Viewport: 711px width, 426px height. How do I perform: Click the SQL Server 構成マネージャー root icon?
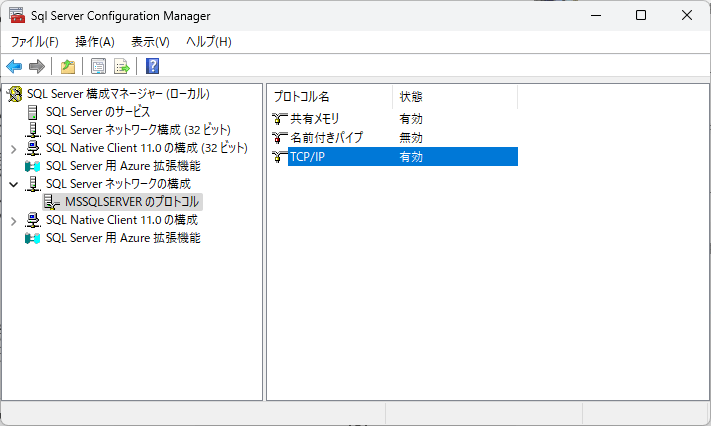coord(15,94)
